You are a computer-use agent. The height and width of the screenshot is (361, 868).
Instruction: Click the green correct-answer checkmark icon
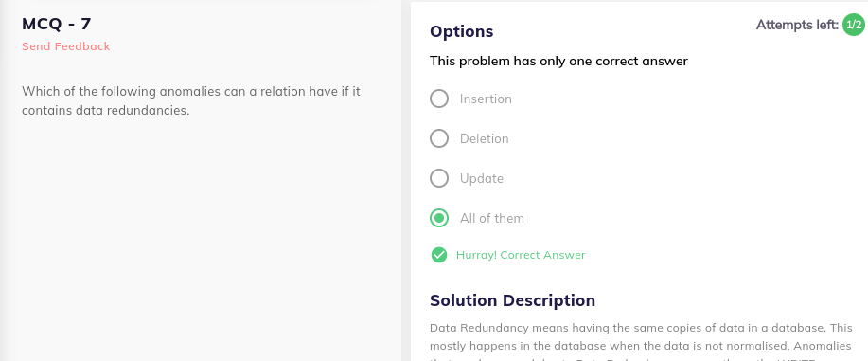click(439, 255)
